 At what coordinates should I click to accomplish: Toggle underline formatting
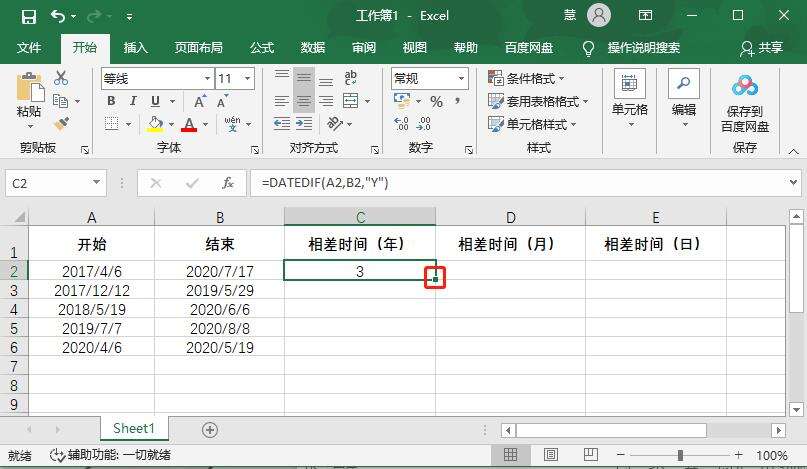(155, 101)
